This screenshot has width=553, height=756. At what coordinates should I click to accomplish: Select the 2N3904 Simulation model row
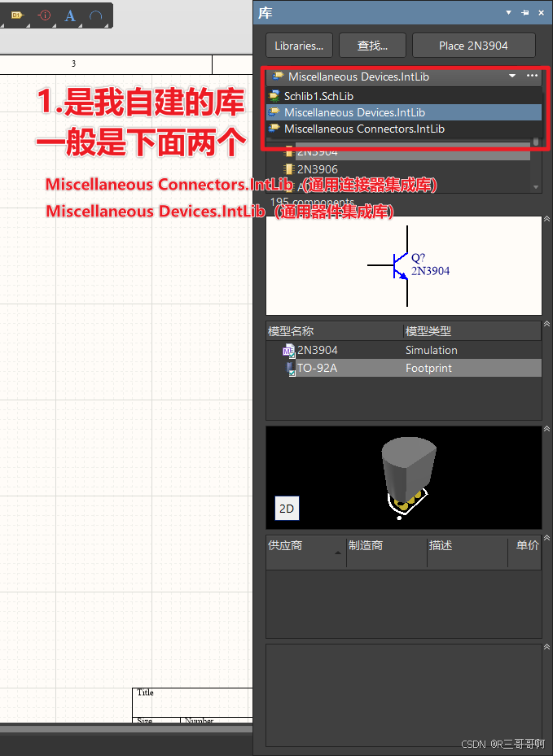pyautogui.click(x=404, y=350)
